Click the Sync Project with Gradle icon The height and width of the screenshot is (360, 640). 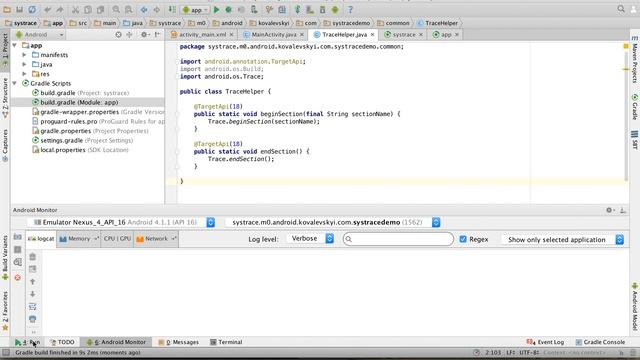(298, 9)
